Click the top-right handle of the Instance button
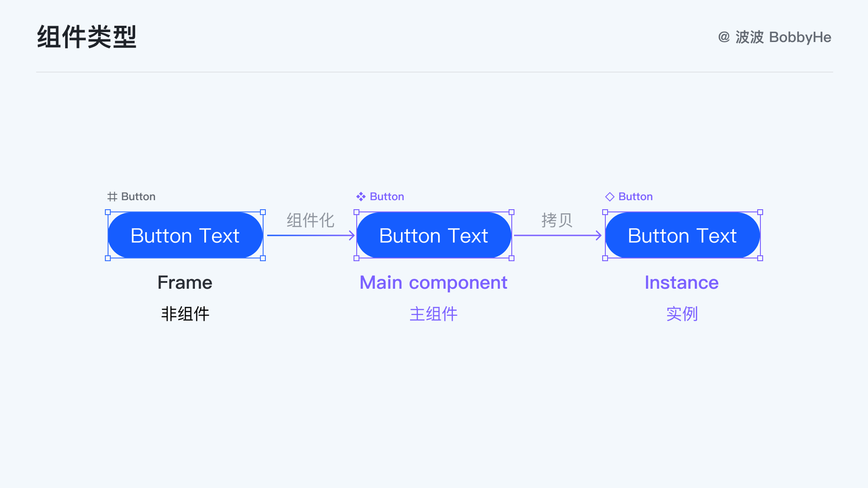Screen dimensions: 868x488 760,212
